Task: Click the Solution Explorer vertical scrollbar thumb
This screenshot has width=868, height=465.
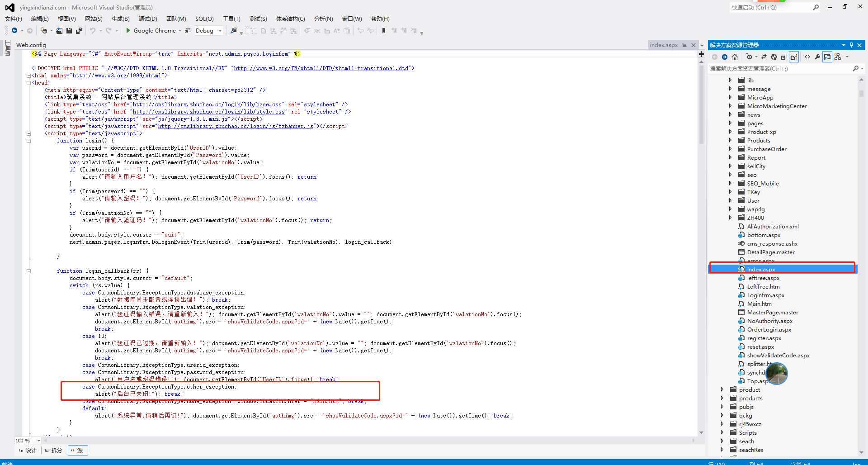Action: [x=861, y=93]
